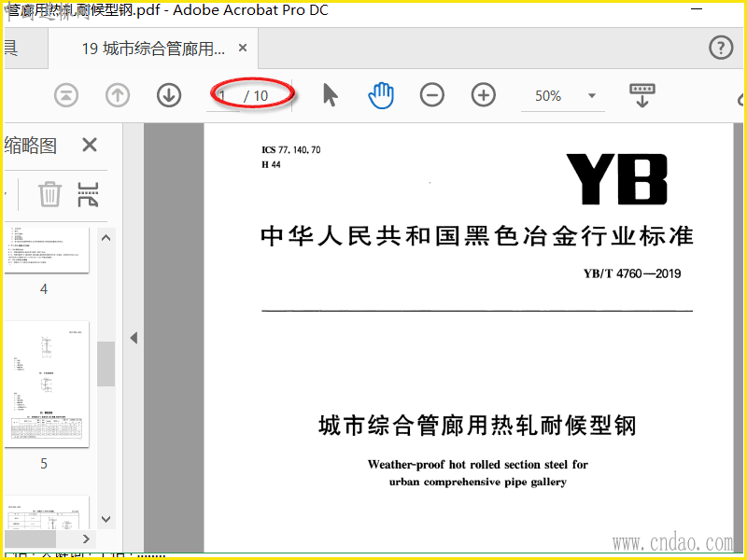The height and width of the screenshot is (560, 747).
Task: Go to next page arrow
Action: [169, 95]
